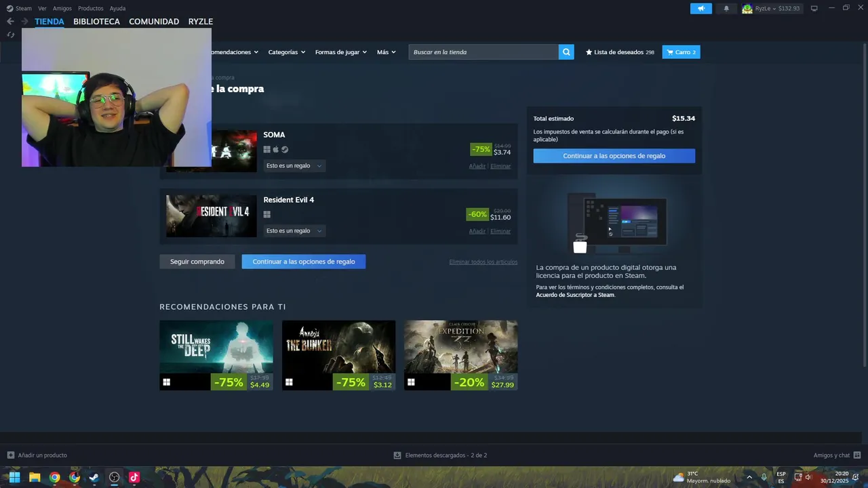Click Eliminar on the SOMA row
Viewport: 868px width, 488px height.
point(500,166)
